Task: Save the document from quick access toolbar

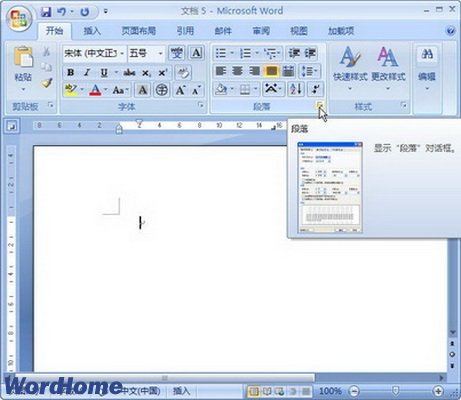Action: 46,12
